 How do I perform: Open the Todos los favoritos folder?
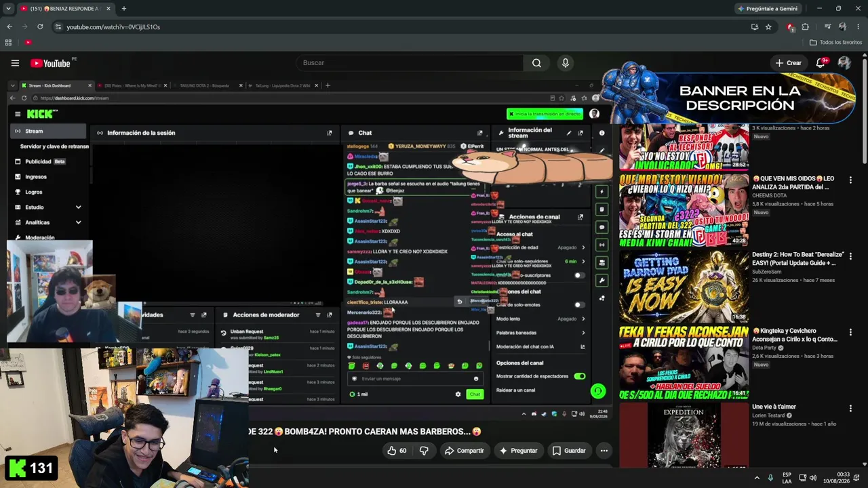[835, 43]
